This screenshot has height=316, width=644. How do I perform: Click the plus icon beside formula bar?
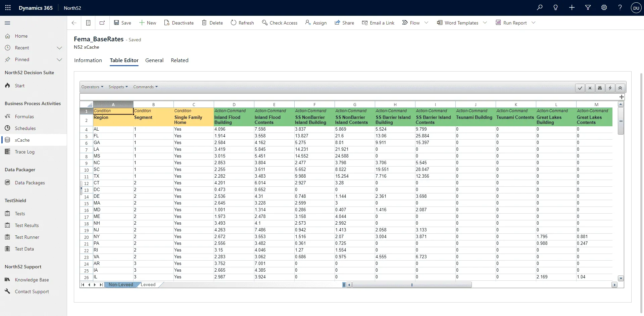click(622, 97)
